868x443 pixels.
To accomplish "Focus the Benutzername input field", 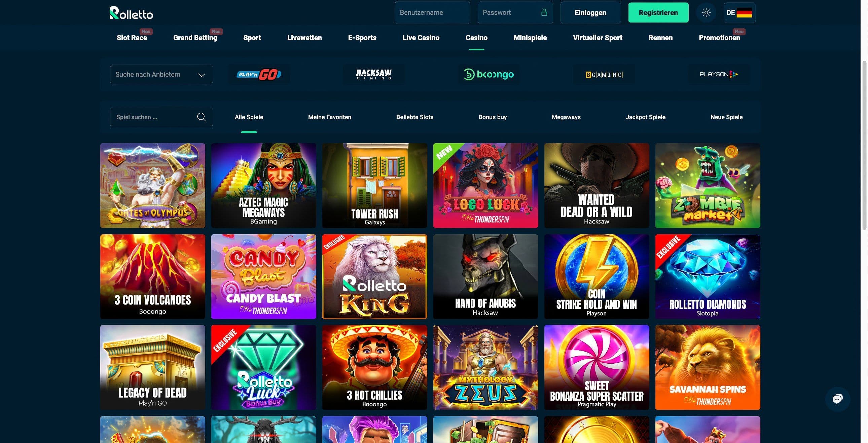I will pyautogui.click(x=432, y=12).
